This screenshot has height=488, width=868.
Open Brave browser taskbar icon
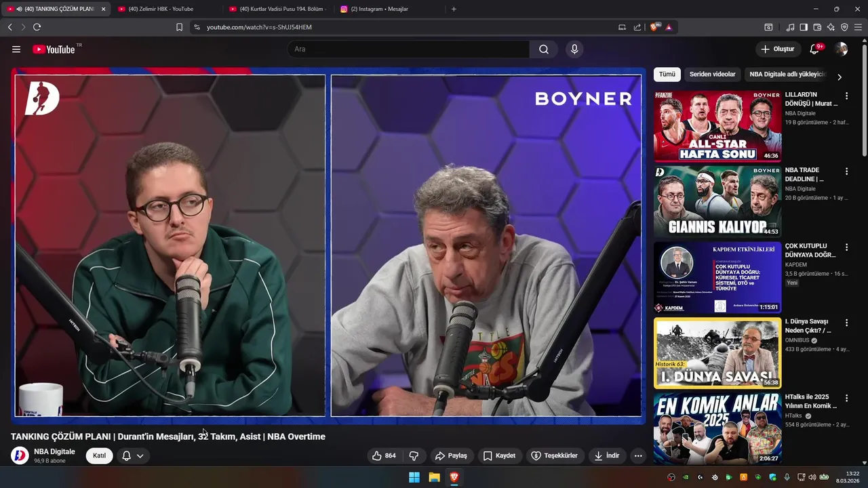[454, 477]
